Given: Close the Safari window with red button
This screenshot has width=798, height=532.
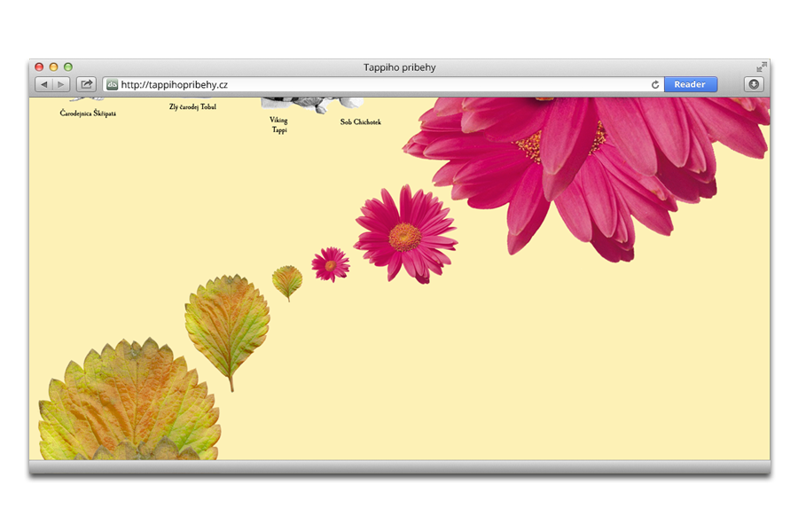Looking at the screenshot, I should point(39,67).
